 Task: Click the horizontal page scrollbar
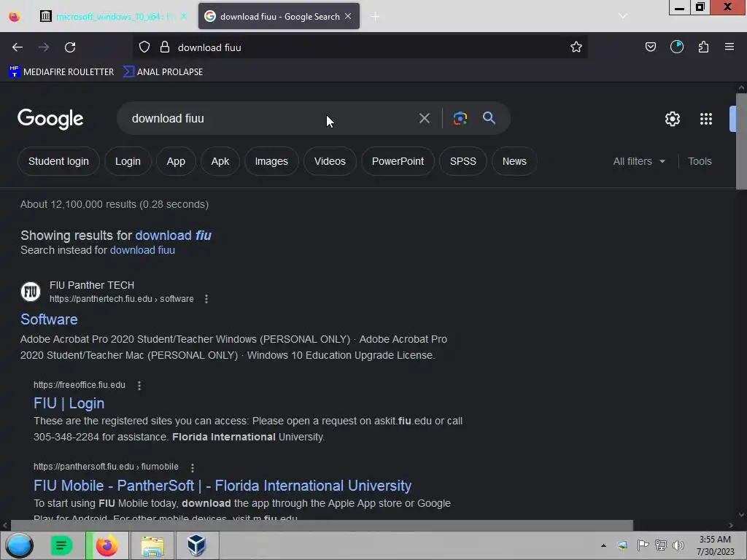point(322,525)
